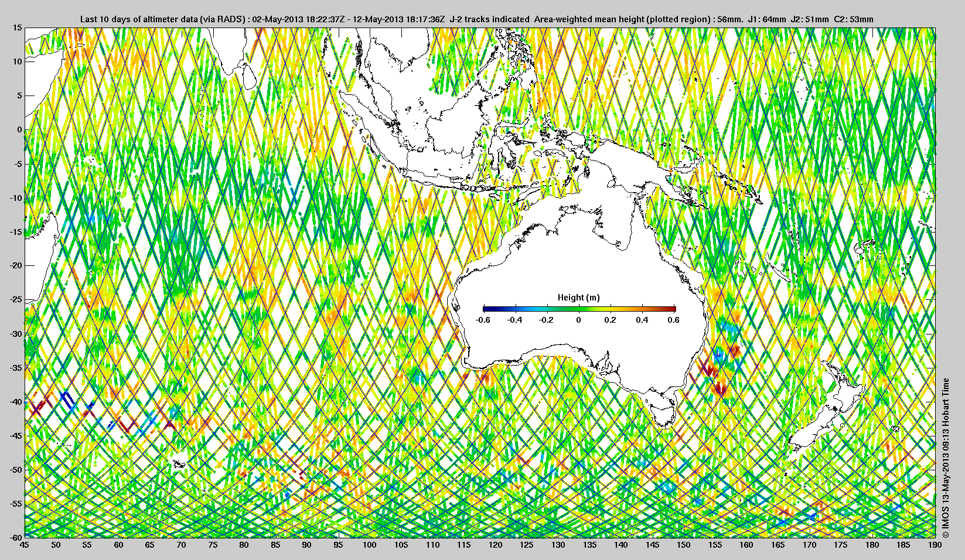
Task: Click latitude axis label -35
Action: click(x=16, y=368)
